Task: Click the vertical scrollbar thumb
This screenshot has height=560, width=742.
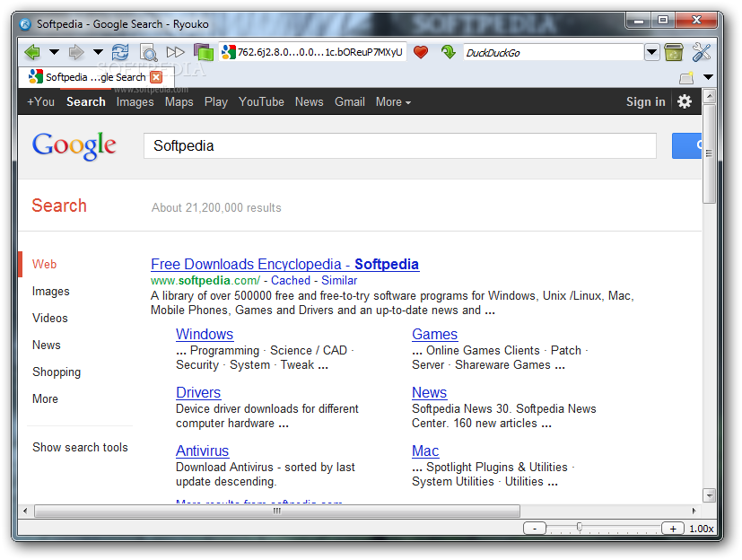Action: coord(709,153)
